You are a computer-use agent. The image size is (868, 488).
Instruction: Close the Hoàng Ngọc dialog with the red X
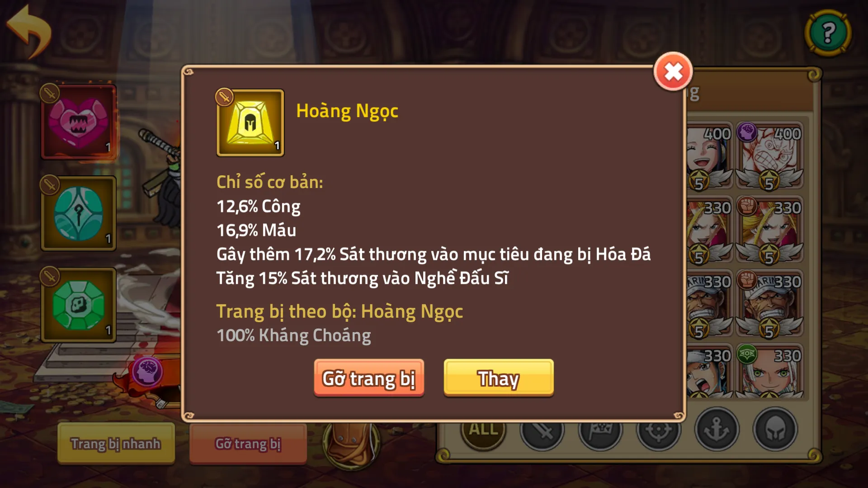click(673, 71)
